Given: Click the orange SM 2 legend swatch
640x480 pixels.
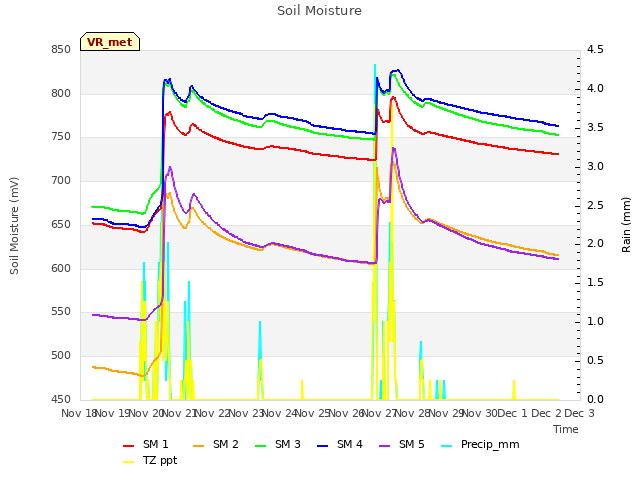Looking at the screenshot, I should (x=198, y=446).
